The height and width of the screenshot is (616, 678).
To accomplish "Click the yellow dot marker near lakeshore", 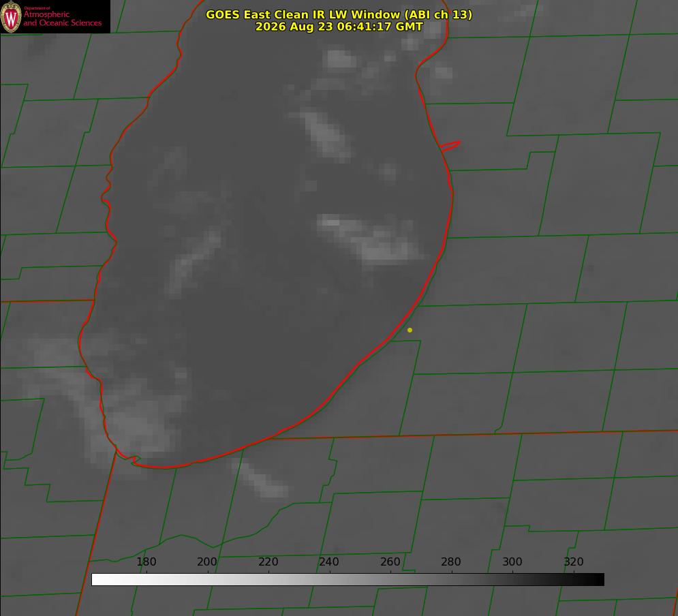I will pos(410,330).
